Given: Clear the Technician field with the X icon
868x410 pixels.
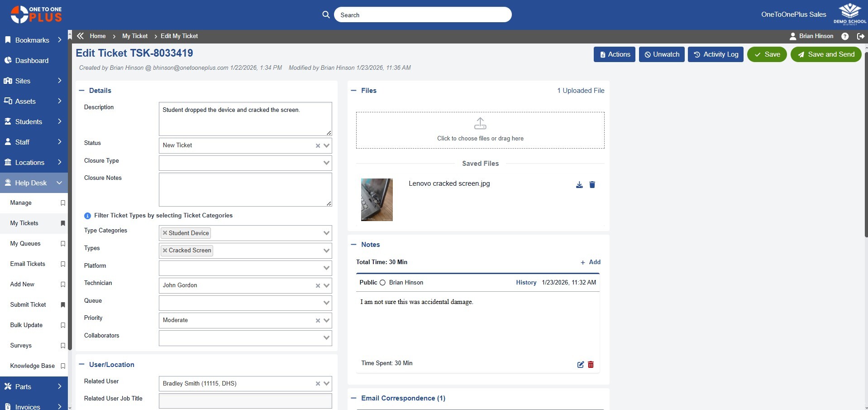Looking at the screenshot, I should (x=317, y=285).
